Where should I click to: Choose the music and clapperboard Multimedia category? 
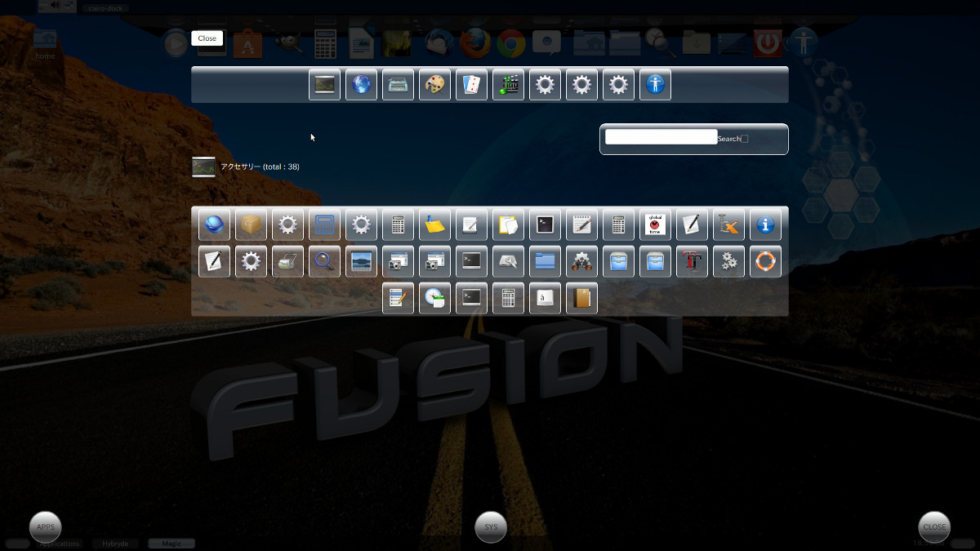[508, 85]
